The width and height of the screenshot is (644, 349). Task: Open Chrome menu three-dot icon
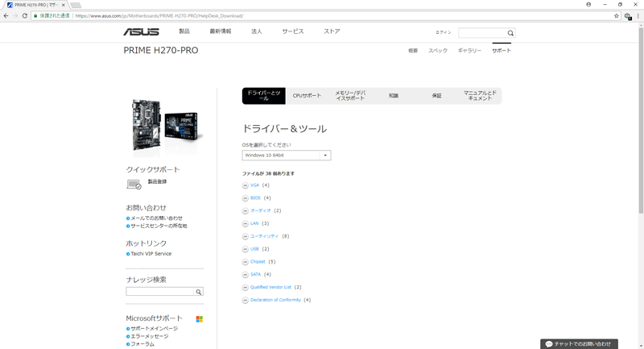pos(638,16)
